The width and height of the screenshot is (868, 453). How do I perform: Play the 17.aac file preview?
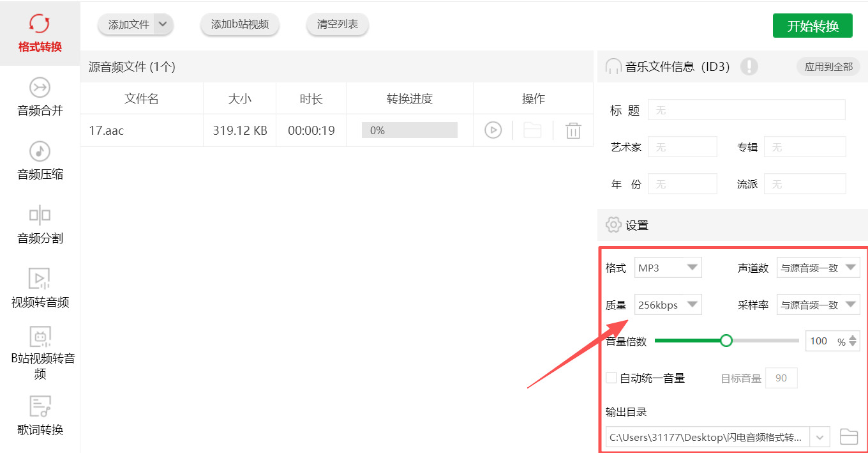(x=493, y=130)
